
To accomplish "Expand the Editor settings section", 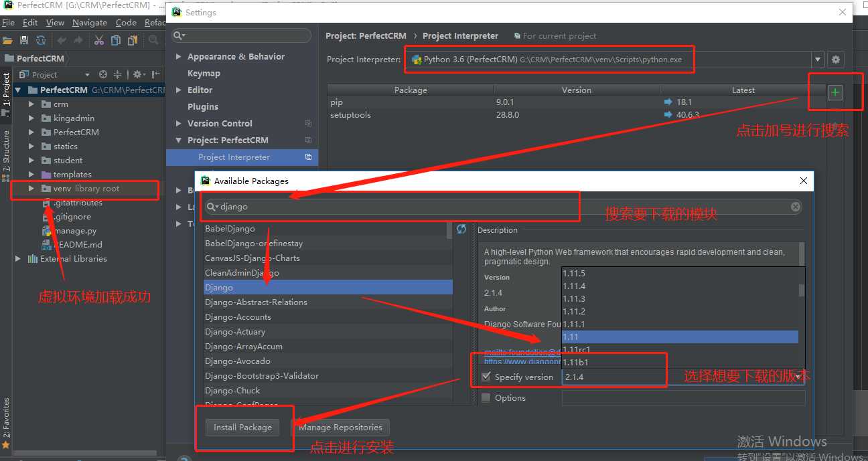I will (x=179, y=90).
